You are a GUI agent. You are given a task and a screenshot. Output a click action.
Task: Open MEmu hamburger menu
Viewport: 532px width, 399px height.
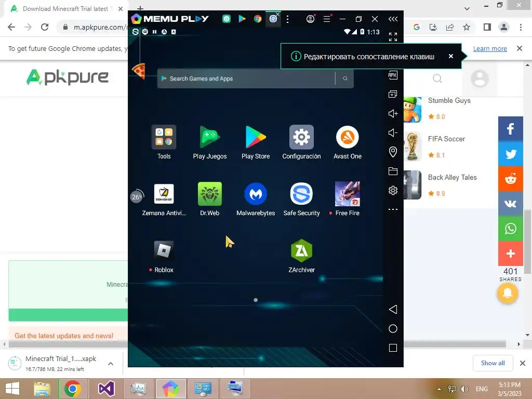(327, 19)
